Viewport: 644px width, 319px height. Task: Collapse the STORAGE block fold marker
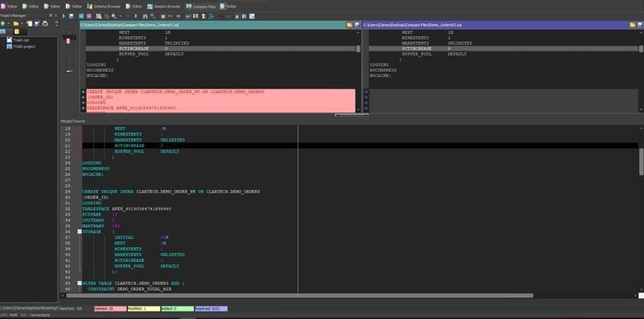[80, 232]
